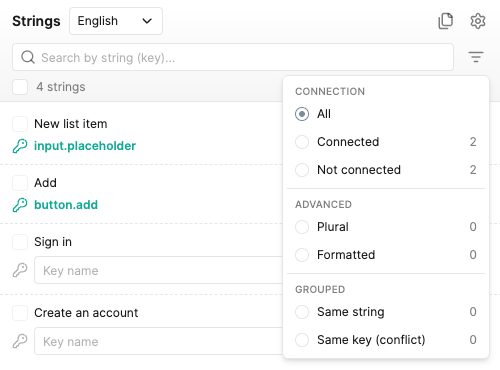Check the New list item checkbox
This screenshot has height=370, width=500.
(x=20, y=124)
